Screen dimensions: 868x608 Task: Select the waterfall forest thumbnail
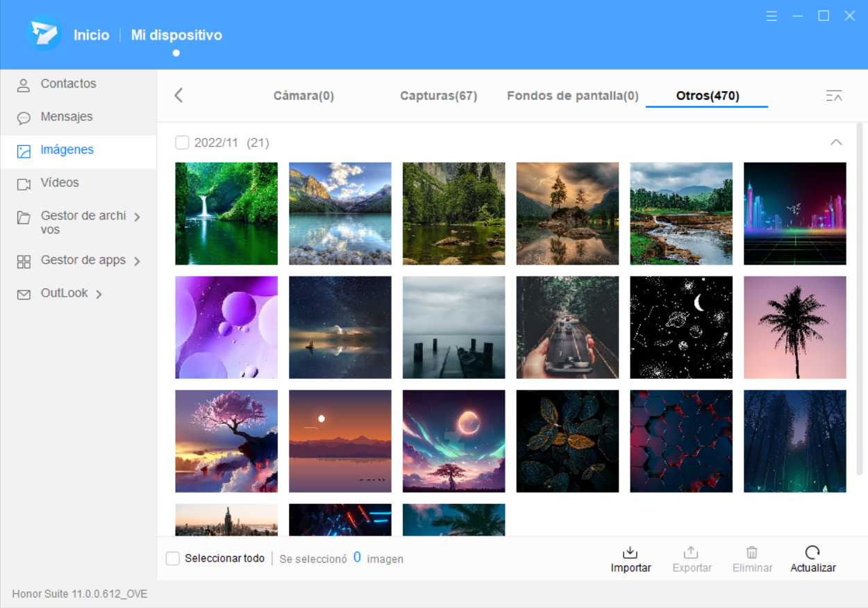(226, 213)
